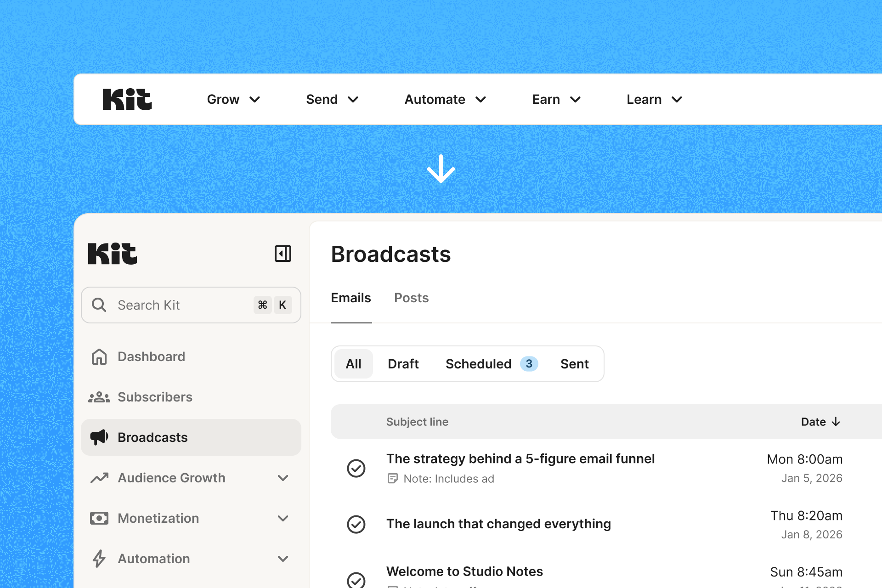Image resolution: width=882 pixels, height=588 pixels.
Task: Switch to the Posts tab
Action: tap(412, 298)
